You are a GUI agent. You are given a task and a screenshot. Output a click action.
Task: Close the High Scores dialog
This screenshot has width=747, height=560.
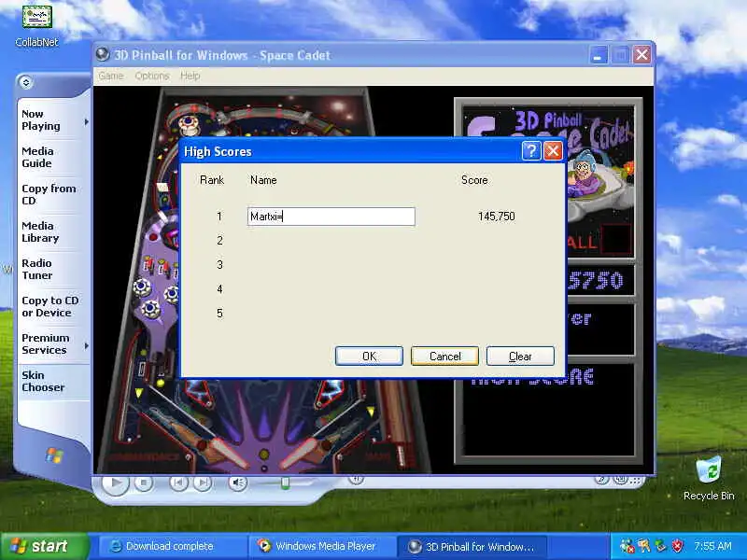coord(553,151)
